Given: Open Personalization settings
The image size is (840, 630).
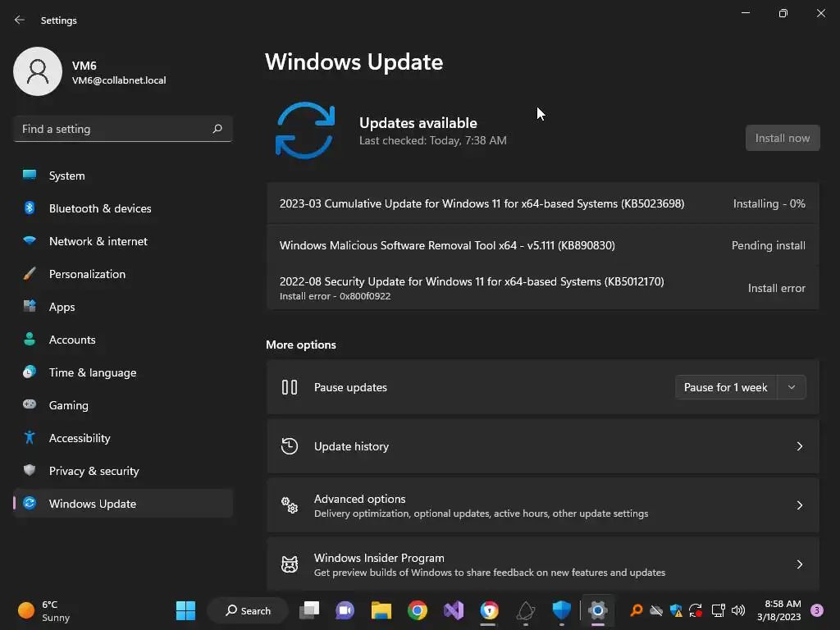Looking at the screenshot, I should click(x=123, y=274).
